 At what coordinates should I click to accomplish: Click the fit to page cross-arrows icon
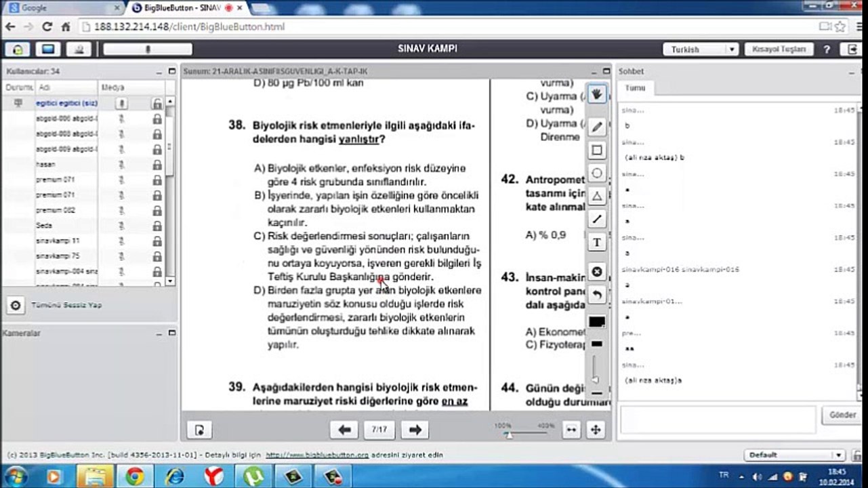point(596,429)
